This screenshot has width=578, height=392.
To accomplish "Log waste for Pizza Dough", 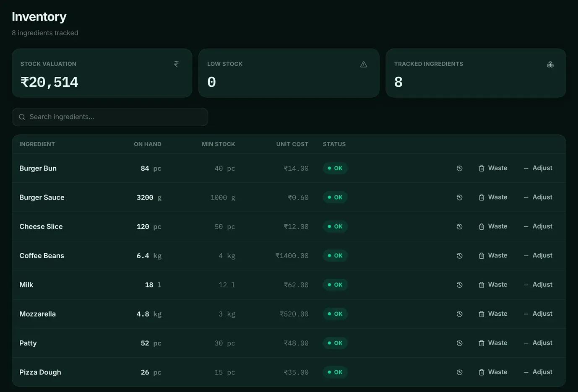I will click(x=493, y=372).
